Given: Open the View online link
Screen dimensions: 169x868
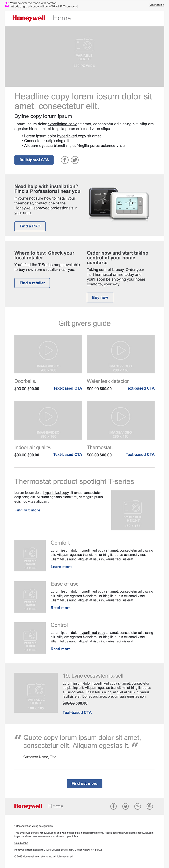Looking at the screenshot, I should point(156,5).
